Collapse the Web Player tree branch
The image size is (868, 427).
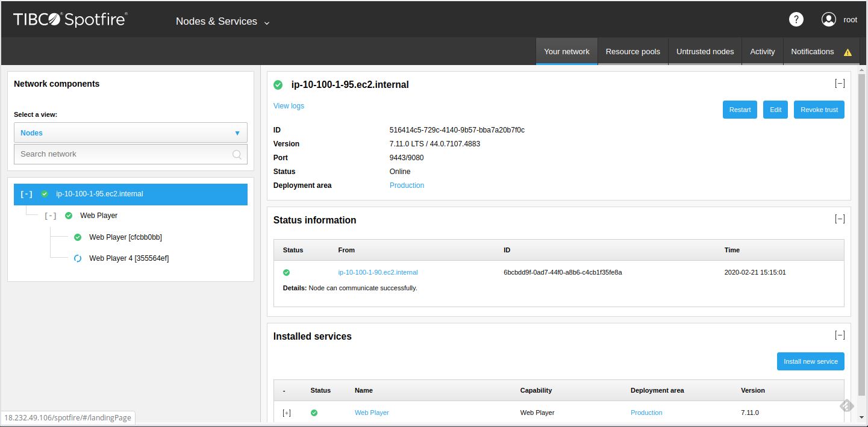click(51, 216)
